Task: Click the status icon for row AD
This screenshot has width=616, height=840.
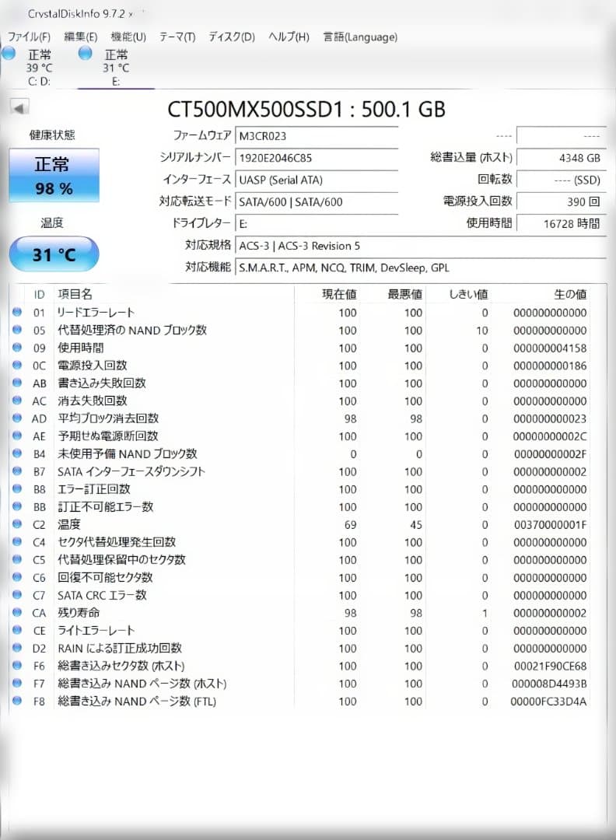Action: tap(17, 418)
